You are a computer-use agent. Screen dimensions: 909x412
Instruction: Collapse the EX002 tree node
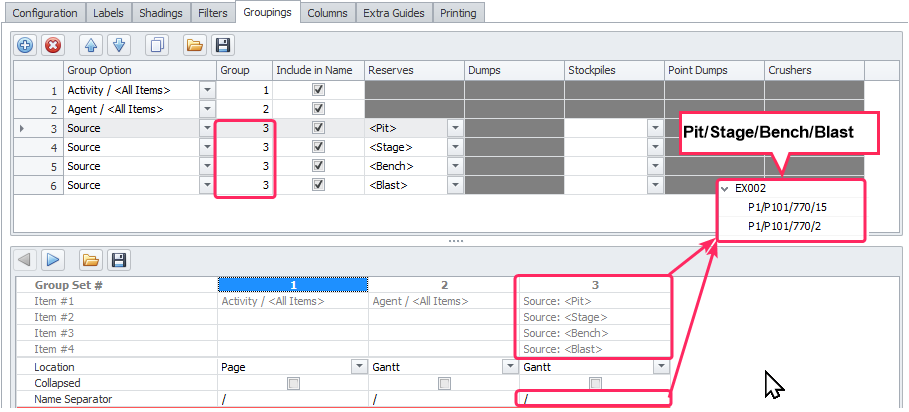(725, 188)
